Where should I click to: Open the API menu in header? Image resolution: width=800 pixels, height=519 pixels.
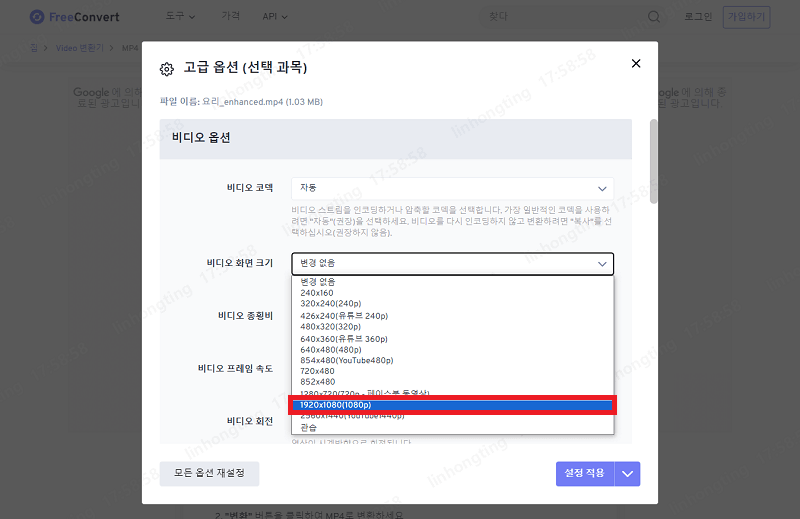[x=275, y=17]
